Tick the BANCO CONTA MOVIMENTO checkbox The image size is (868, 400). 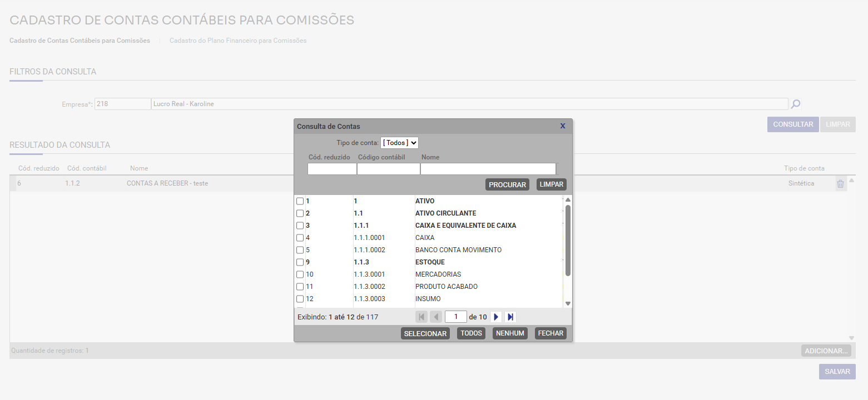[300, 250]
